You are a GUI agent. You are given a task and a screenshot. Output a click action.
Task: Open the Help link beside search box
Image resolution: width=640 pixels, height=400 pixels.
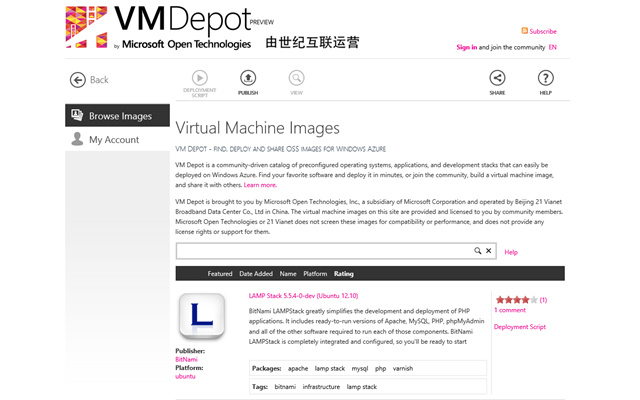tap(511, 252)
